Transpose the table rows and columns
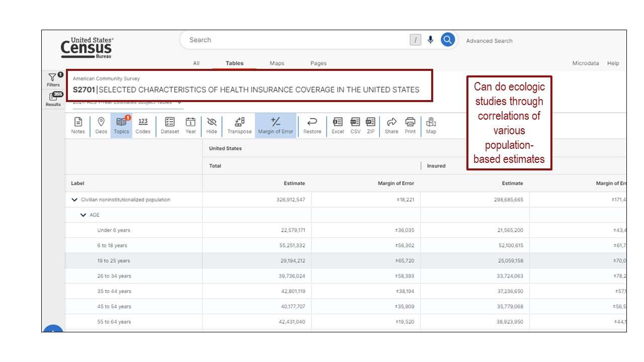This screenshot has height=362, width=644. 239,125
